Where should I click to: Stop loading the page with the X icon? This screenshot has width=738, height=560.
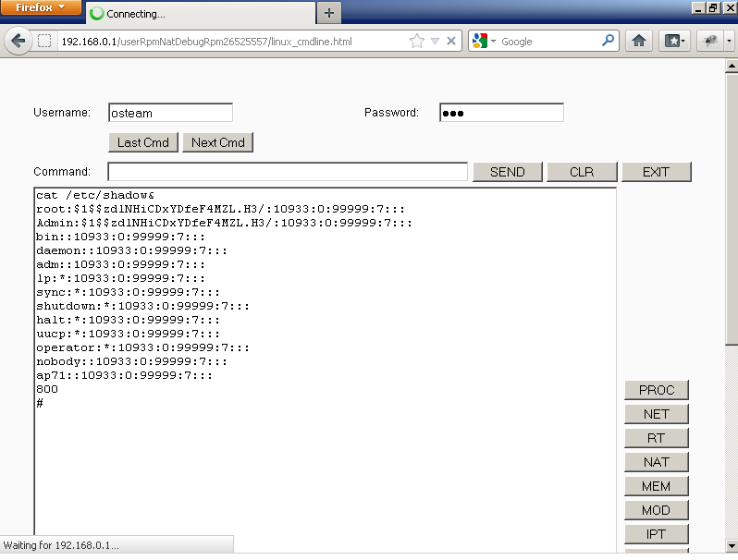point(451,42)
